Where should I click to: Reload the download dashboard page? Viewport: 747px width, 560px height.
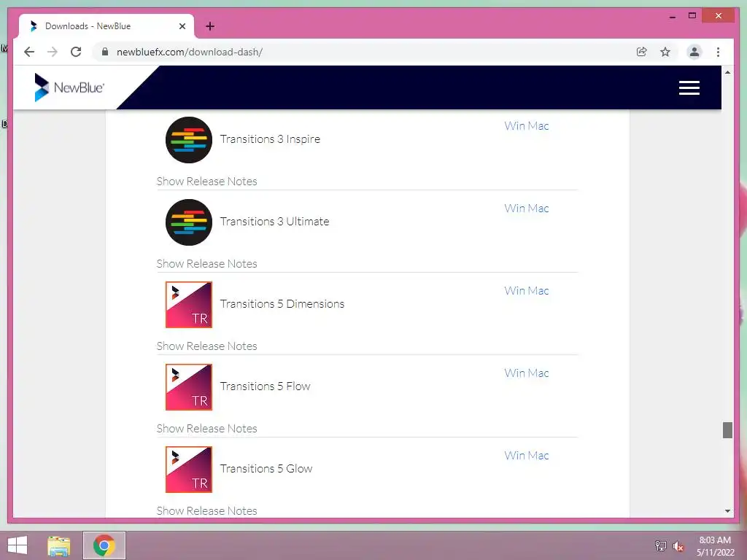click(76, 52)
